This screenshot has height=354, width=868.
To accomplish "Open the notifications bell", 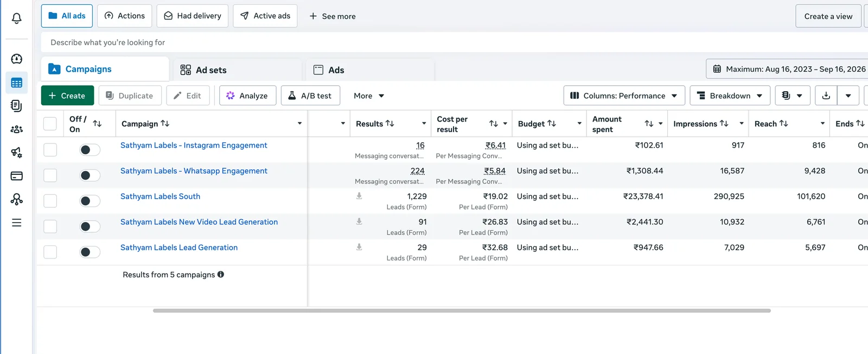I will pyautogui.click(x=17, y=18).
